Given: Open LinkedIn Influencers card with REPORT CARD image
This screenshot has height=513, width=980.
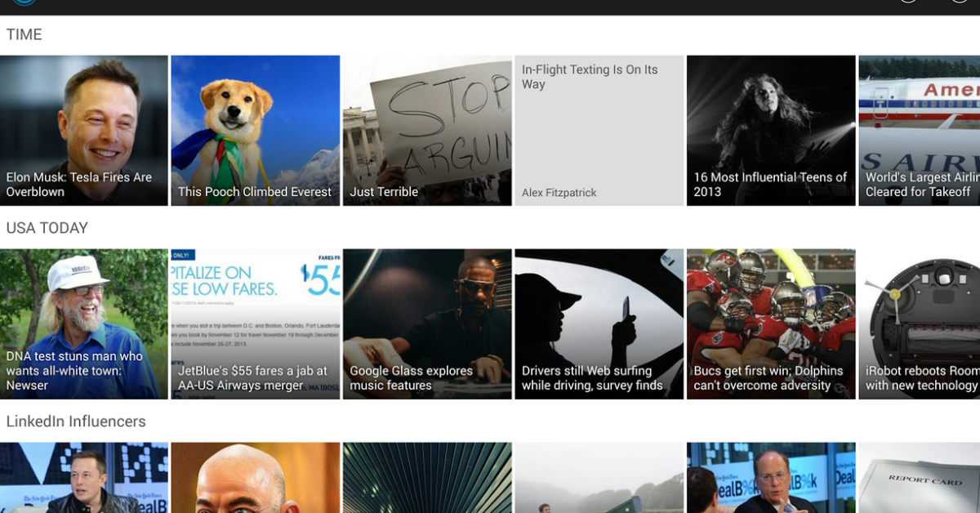Looking at the screenshot, I should (x=920, y=478).
